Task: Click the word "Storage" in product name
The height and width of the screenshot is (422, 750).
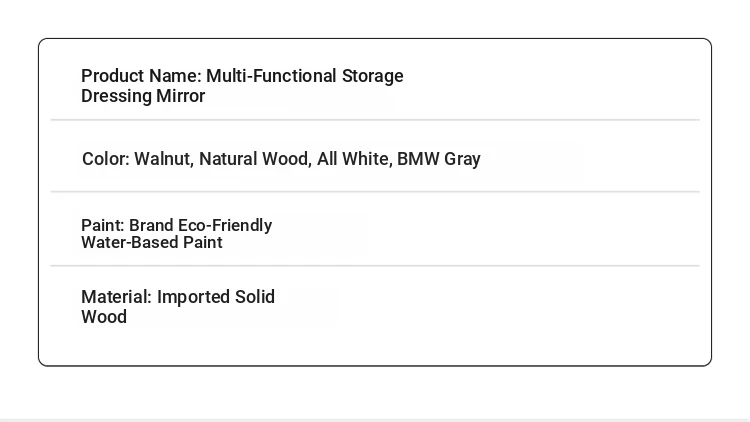Action: pos(373,76)
